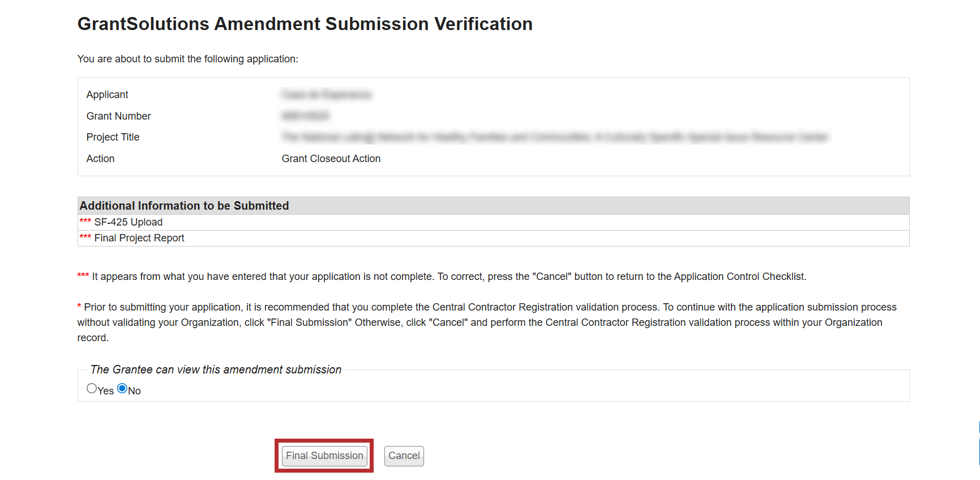This screenshot has width=980, height=480.
Task: Select the No radio button
Action: click(x=122, y=389)
